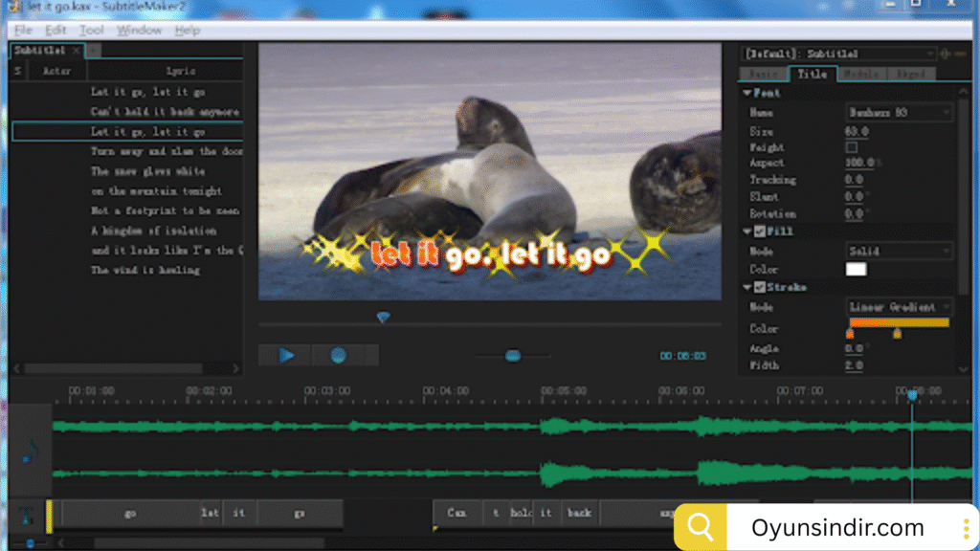The width and height of the screenshot is (980, 551).
Task: Click the yellow search magnifier icon
Action: 701,527
